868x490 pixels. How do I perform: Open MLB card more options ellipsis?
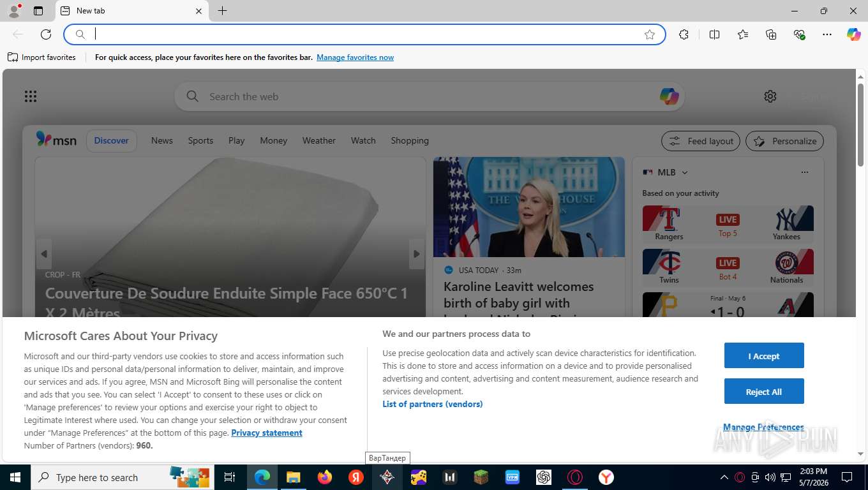pyautogui.click(x=804, y=172)
